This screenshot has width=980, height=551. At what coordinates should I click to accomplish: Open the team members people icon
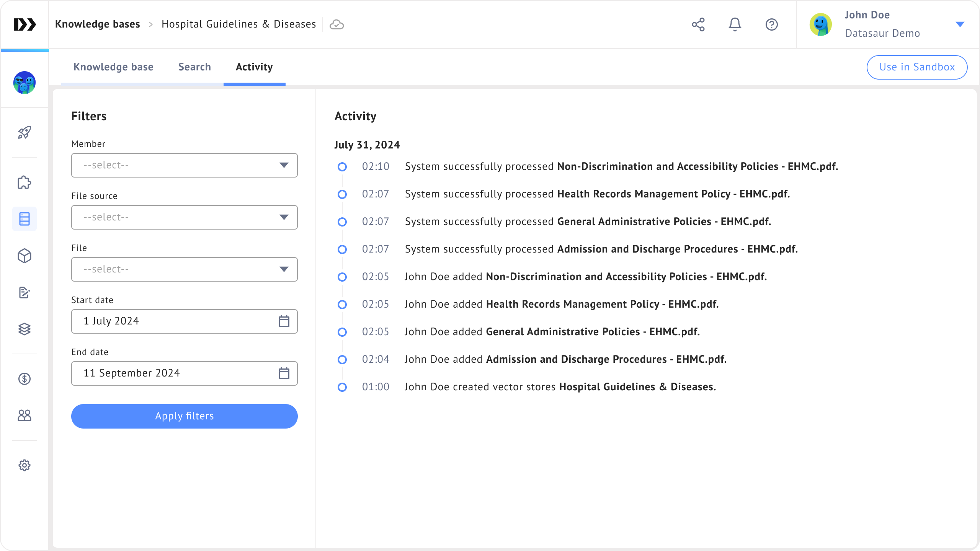click(x=24, y=415)
